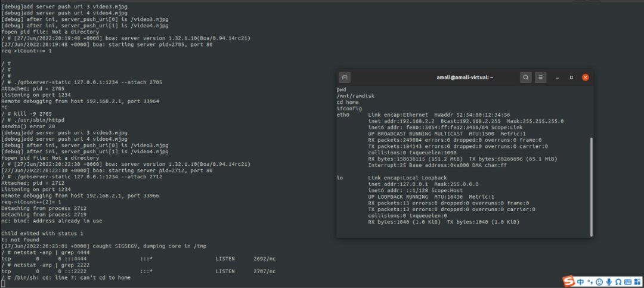Click 'ifconfig' command in the small terminal
Screen dimensions: 644x288
pos(349,109)
